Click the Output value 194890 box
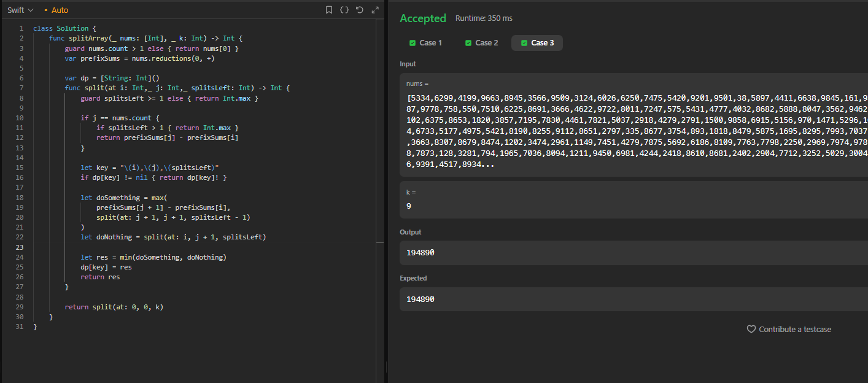Viewport: 868px width, 383px height. (x=634, y=253)
